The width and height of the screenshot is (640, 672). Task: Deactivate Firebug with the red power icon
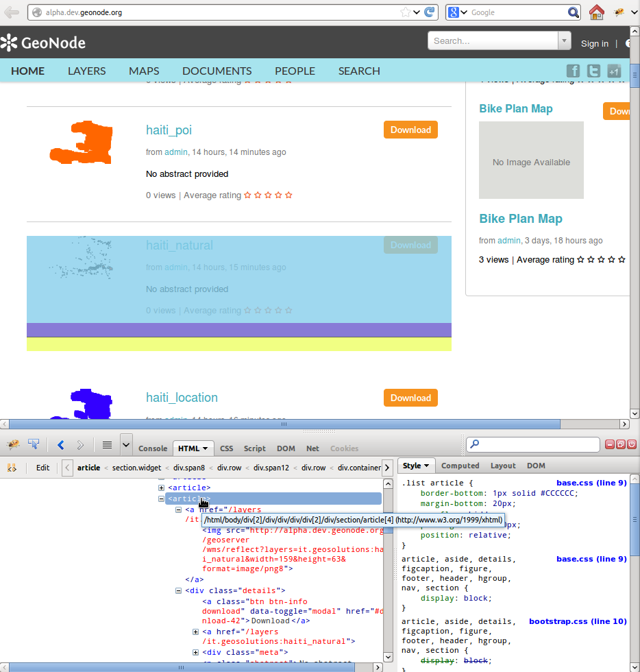pos(632,444)
